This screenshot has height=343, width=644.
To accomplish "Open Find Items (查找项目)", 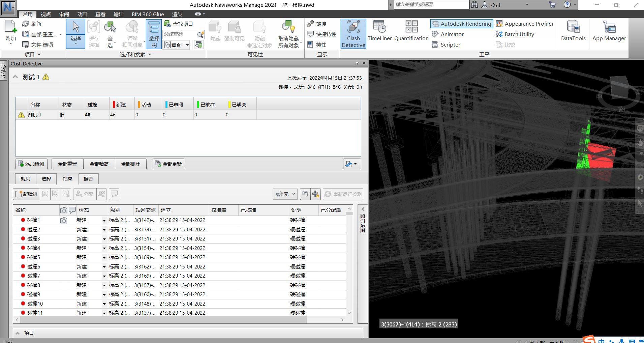I will point(178,24).
